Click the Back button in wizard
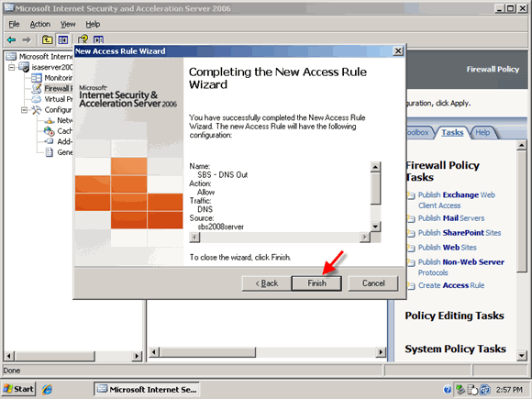Viewport: 532px width, 399px height. click(267, 283)
